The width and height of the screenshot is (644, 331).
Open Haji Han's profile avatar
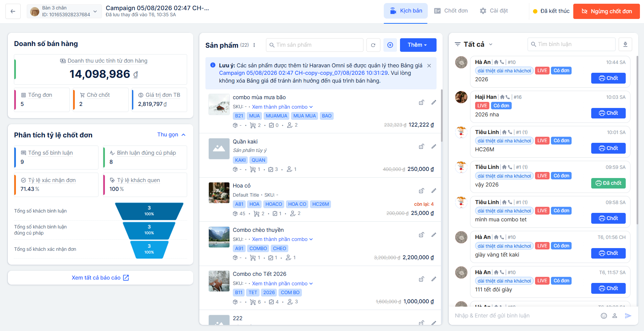pos(461,97)
